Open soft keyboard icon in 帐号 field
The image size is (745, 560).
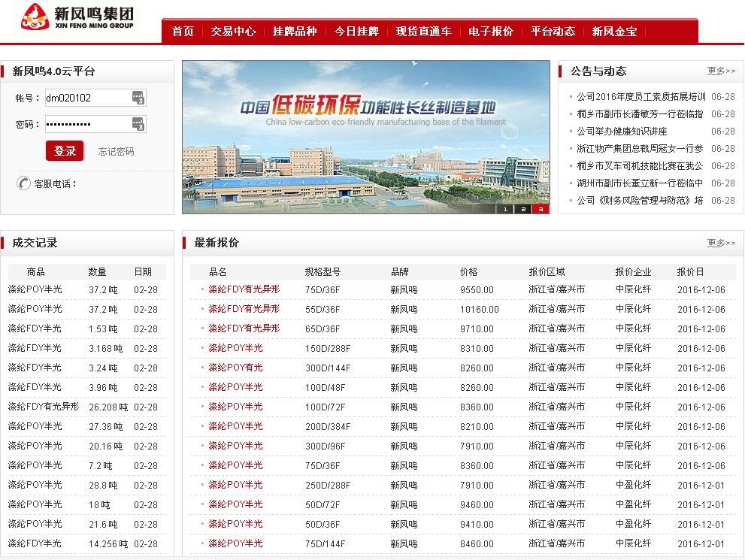click(x=138, y=98)
